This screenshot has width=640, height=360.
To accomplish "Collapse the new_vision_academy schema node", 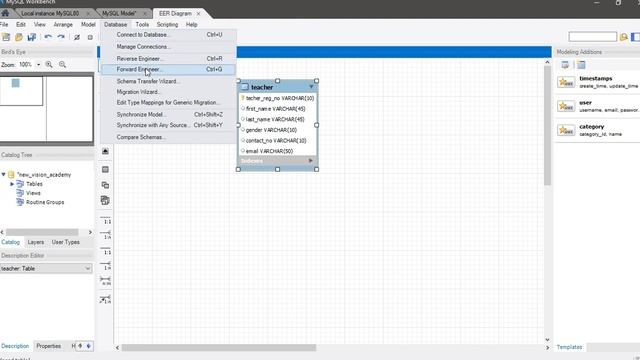I will (4, 174).
